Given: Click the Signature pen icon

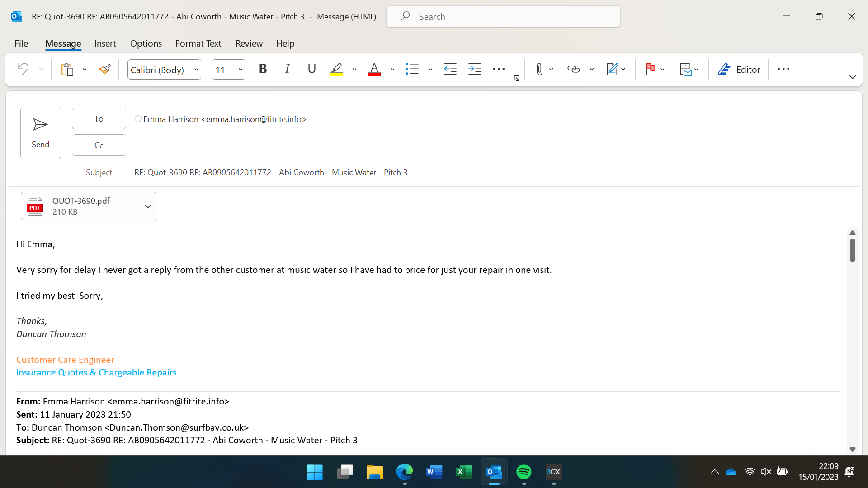Looking at the screenshot, I should [x=612, y=70].
